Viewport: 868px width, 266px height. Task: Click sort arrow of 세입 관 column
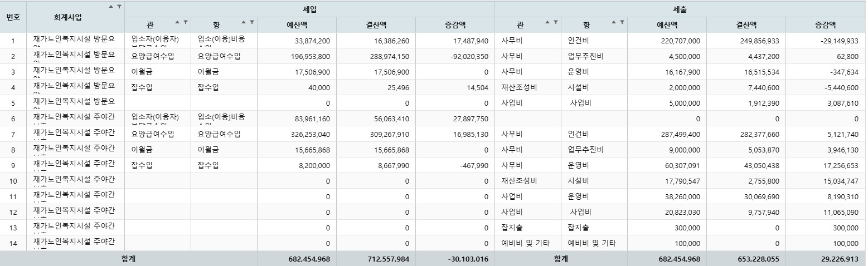pos(177,22)
